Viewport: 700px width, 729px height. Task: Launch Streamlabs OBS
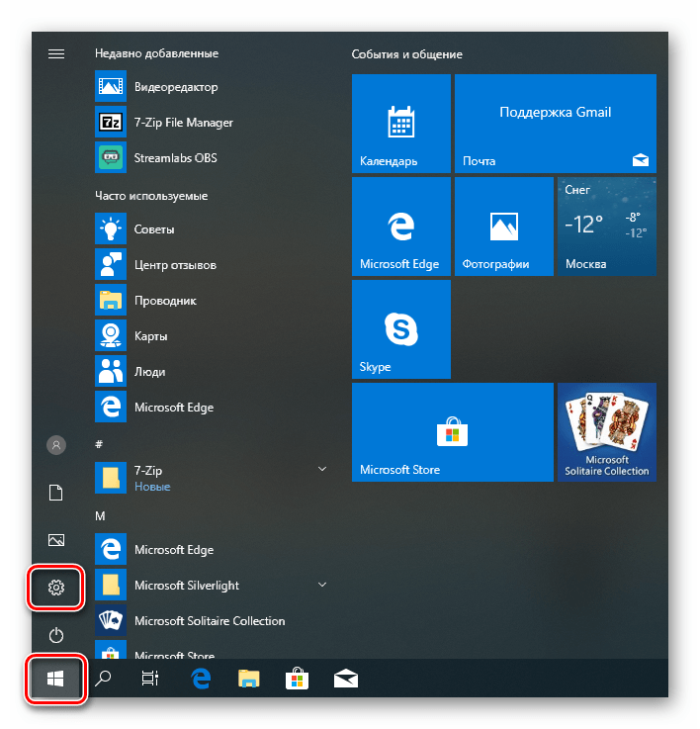point(214,157)
